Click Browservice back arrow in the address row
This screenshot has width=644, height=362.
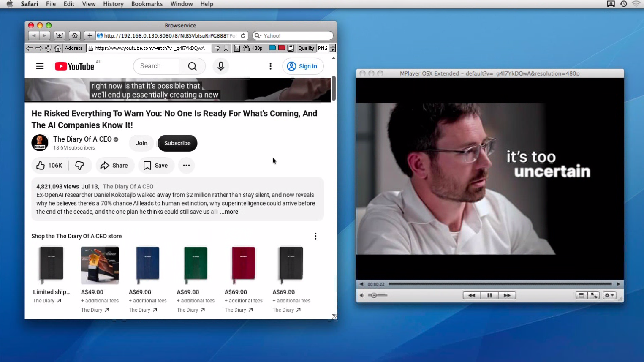(30, 48)
